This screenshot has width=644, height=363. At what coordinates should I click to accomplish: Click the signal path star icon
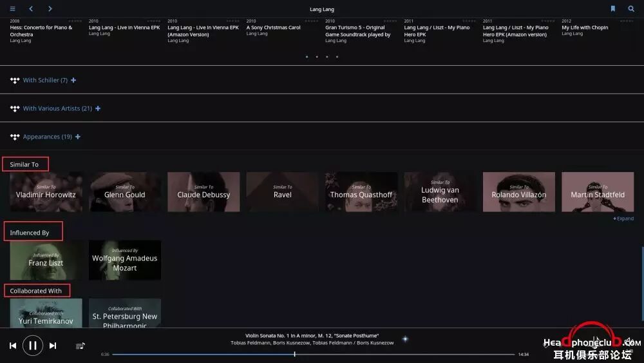click(405, 339)
